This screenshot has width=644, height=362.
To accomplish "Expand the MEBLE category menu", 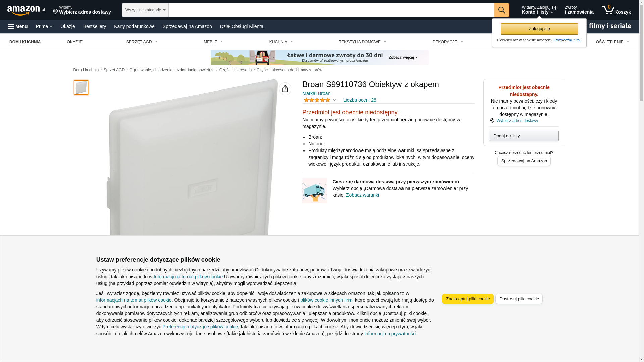I will tap(213, 42).
